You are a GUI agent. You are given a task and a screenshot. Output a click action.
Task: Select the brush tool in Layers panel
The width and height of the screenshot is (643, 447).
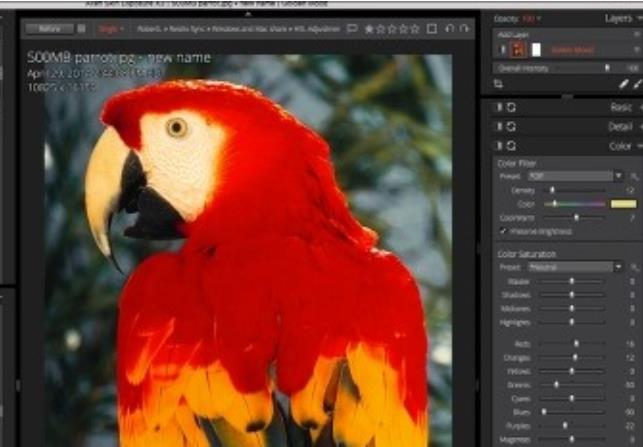(624, 84)
